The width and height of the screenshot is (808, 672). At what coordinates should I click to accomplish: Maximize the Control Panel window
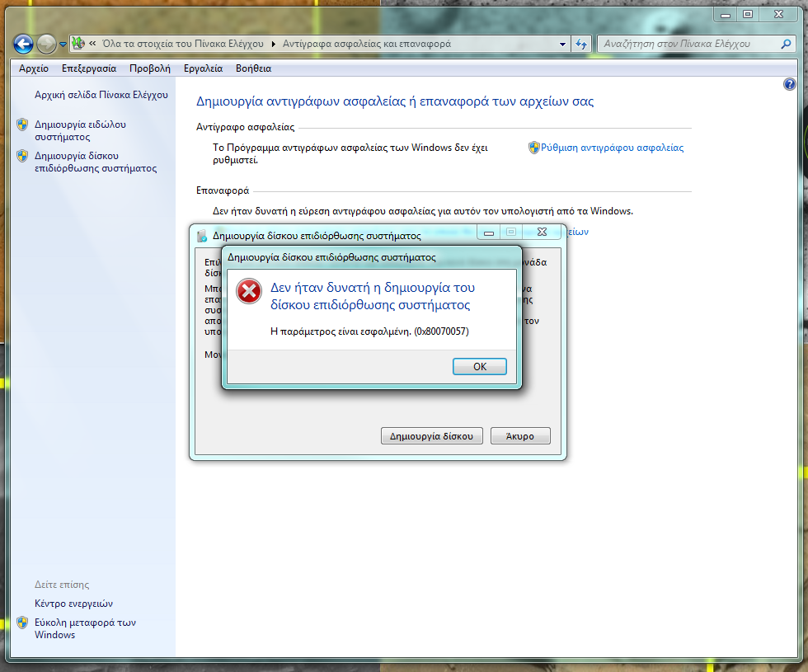pyautogui.click(x=748, y=15)
